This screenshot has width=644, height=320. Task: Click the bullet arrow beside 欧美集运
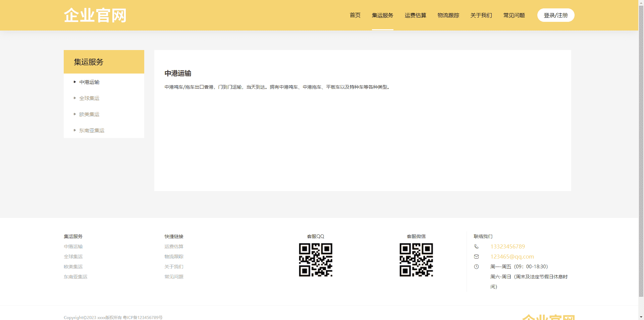pyautogui.click(x=75, y=114)
